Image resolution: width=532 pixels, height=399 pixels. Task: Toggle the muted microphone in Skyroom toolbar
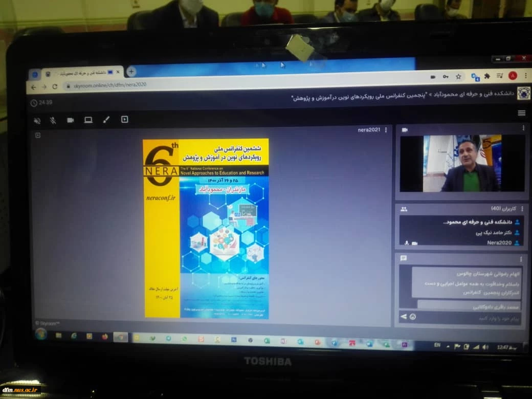click(x=53, y=120)
